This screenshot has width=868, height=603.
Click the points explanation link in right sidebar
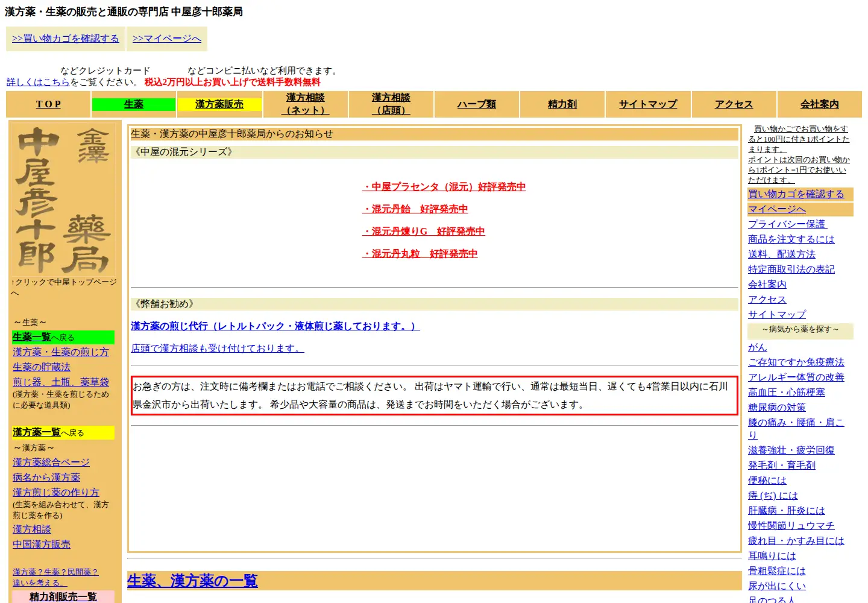click(799, 154)
